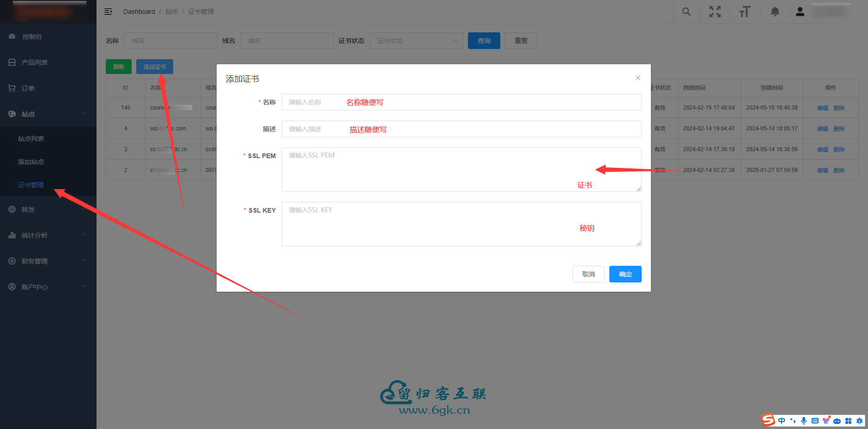The image size is (868, 429).
Task: Expand the 统计分析 sidebar menu
Action: click(x=48, y=235)
